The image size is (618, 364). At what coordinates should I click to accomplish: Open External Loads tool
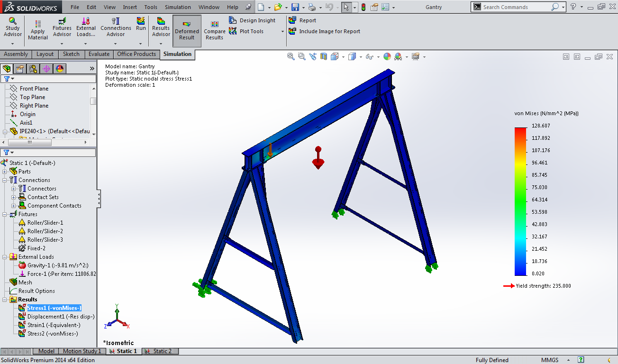pos(86,27)
